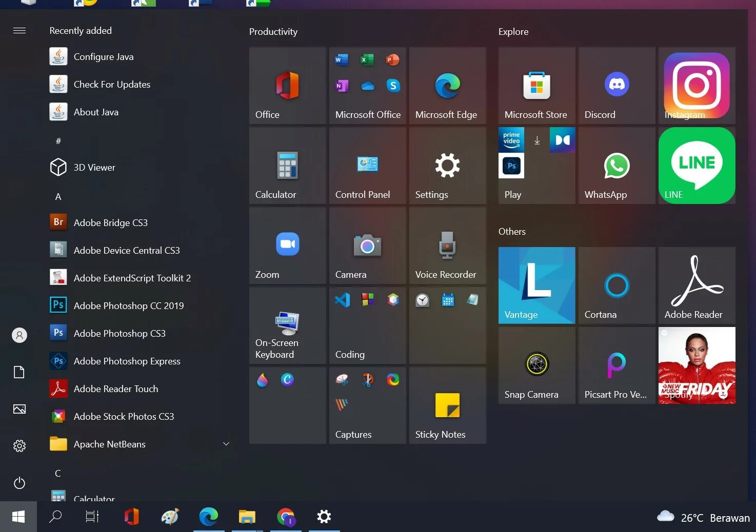Click the Others group header

512,232
